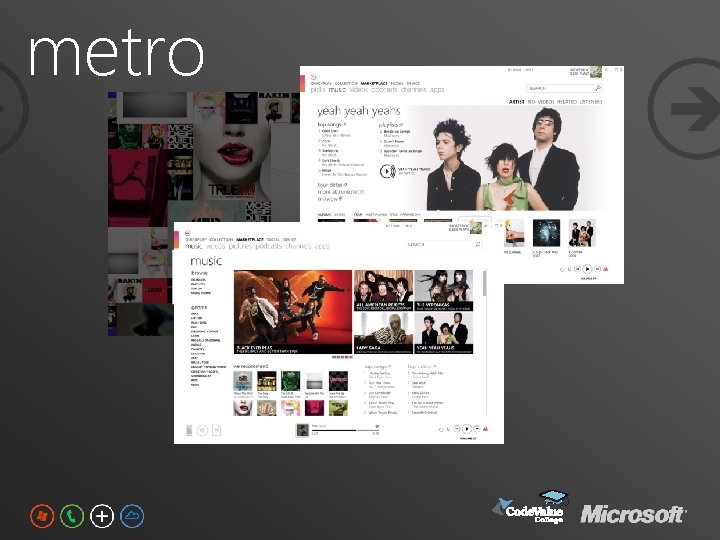This screenshot has height=540, width=720.
Task: Click the pink visualizer icon in artist window
Action: 606,269
